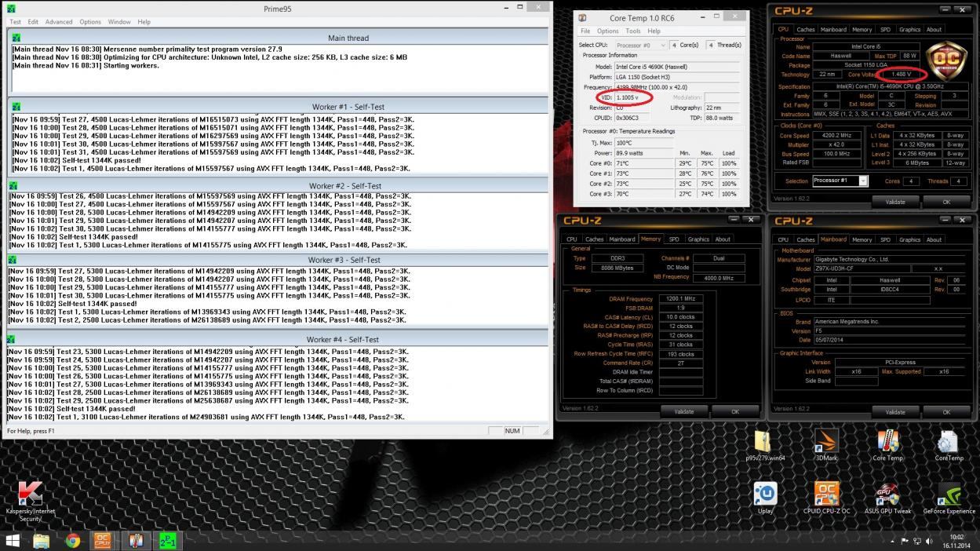Click the mainboard Model field Z97X-UD3H-CF
The width and height of the screenshot is (980, 551).
pyautogui.click(x=862, y=268)
